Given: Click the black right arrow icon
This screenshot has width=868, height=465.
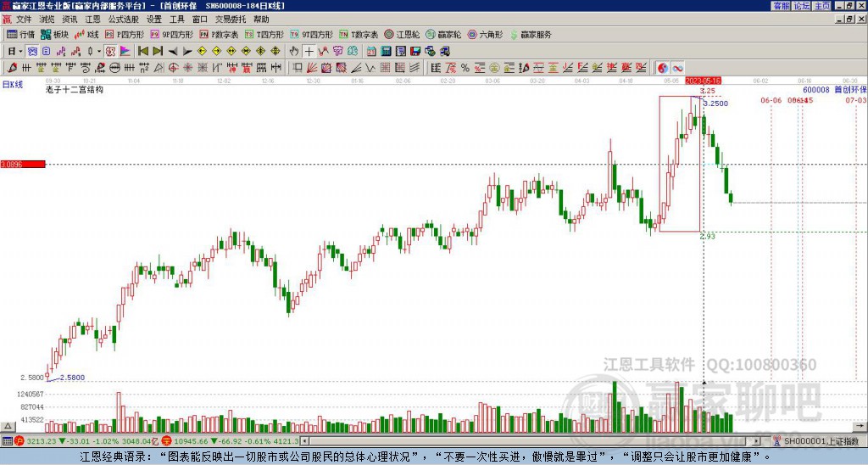Looking at the screenshot, I should [x=187, y=52].
